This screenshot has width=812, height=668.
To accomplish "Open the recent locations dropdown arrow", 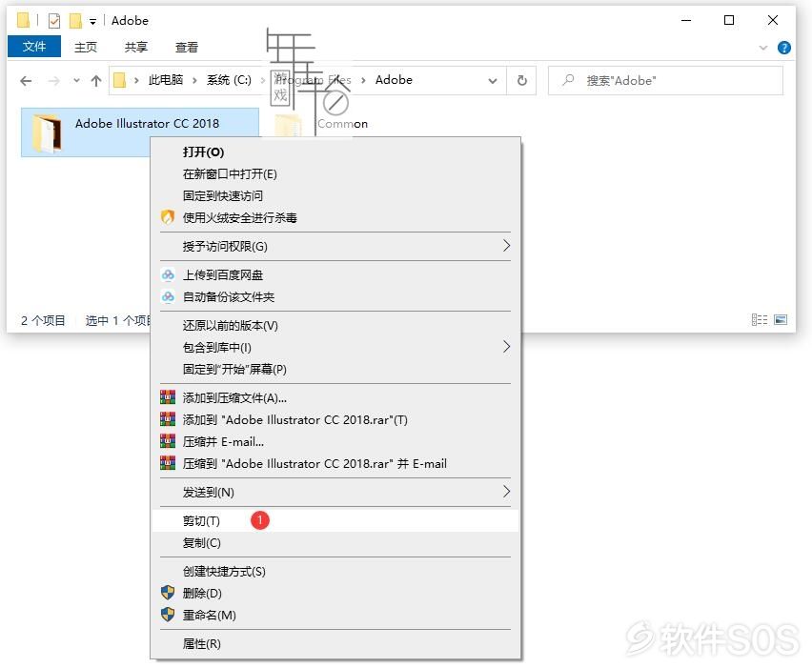I will 76,81.
